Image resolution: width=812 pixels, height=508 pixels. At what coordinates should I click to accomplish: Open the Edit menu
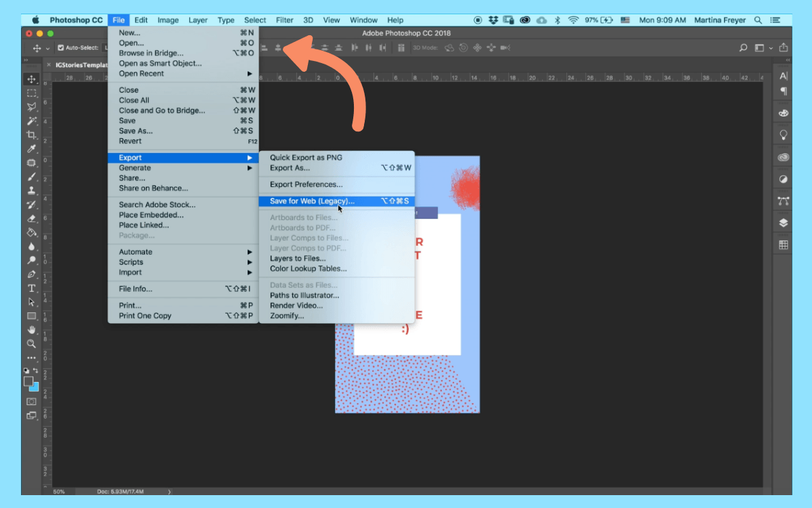point(141,20)
